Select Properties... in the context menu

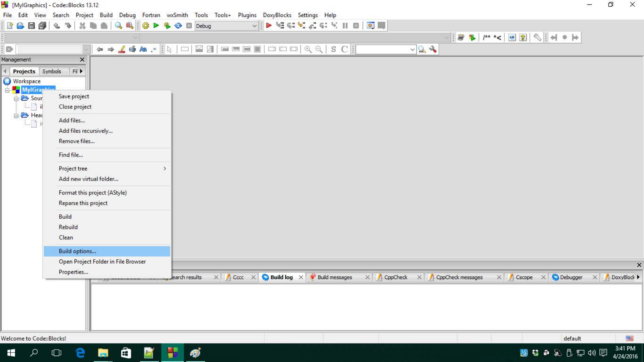coord(73,272)
